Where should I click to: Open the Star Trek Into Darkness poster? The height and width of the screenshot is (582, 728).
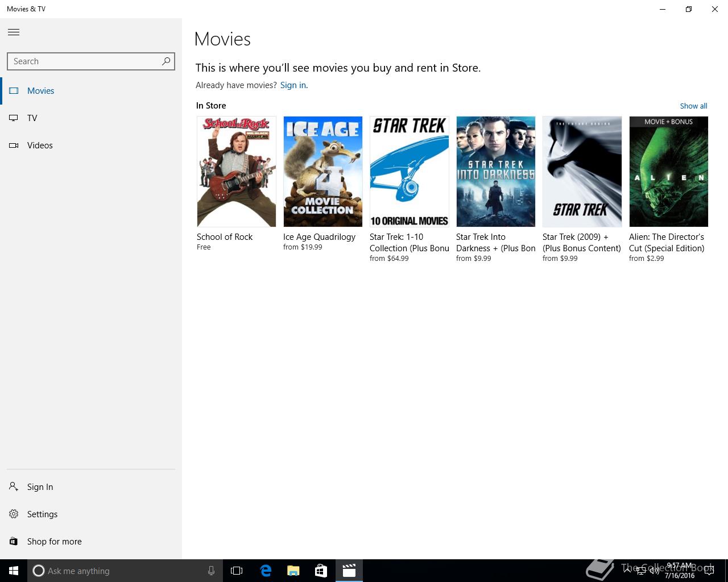tap(496, 172)
